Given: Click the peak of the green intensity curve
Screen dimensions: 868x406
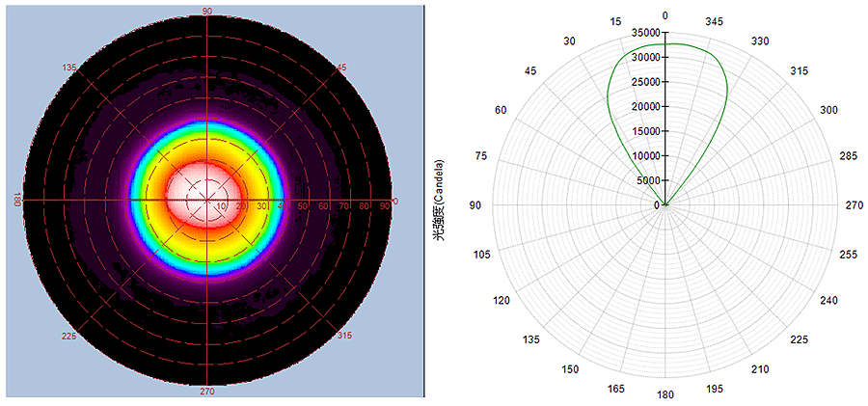Looking at the screenshot, I should pyautogui.click(x=665, y=43).
